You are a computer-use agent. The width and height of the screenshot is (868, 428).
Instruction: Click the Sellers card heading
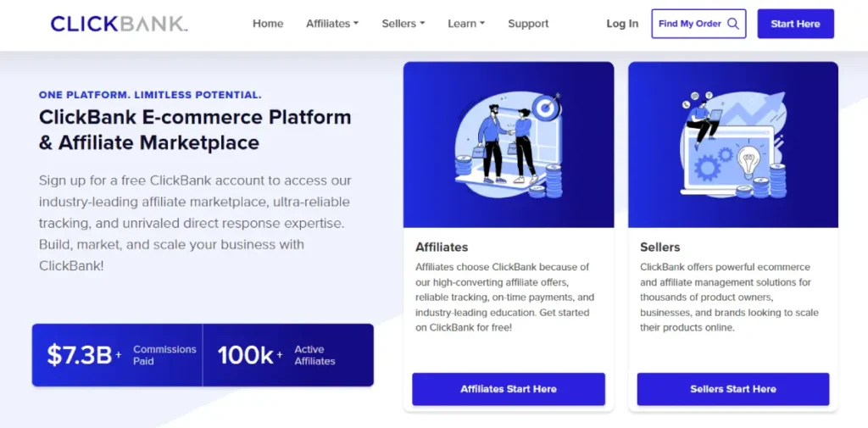tap(659, 247)
